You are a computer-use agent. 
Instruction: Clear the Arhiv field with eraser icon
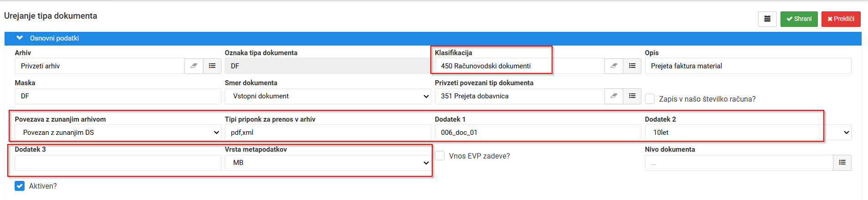[194, 66]
